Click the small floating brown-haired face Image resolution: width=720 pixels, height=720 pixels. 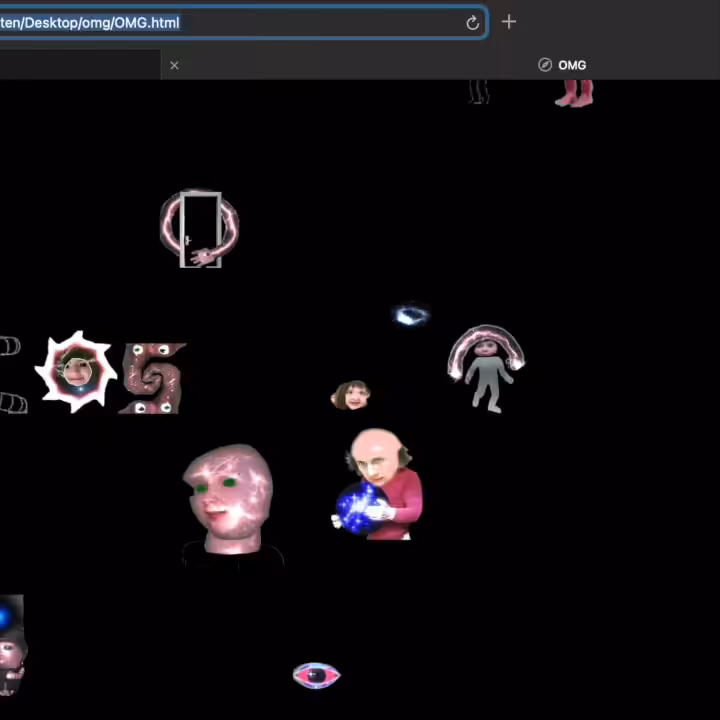coord(351,395)
